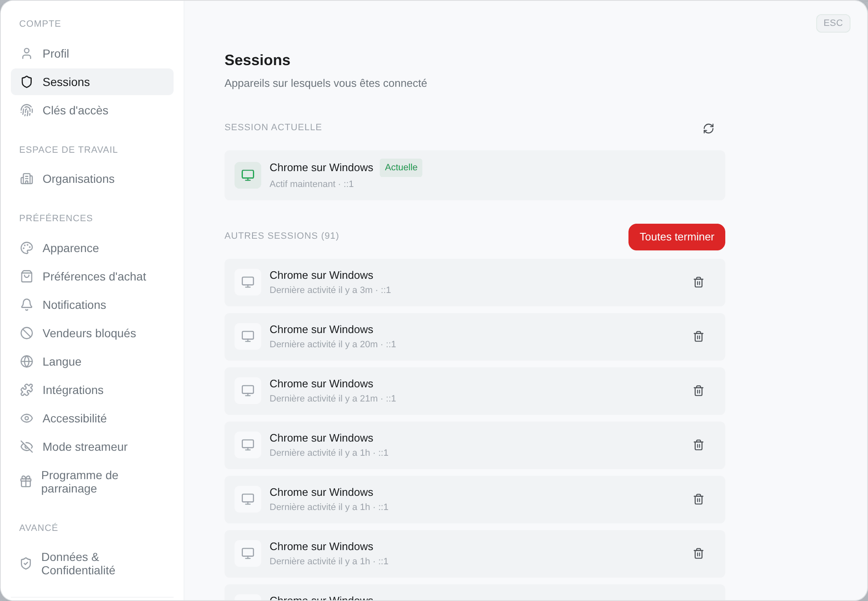The width and height of the screenshot is (868, 601).
Task: Open Programme de parrainage page
Action: [x=92, y=482]
